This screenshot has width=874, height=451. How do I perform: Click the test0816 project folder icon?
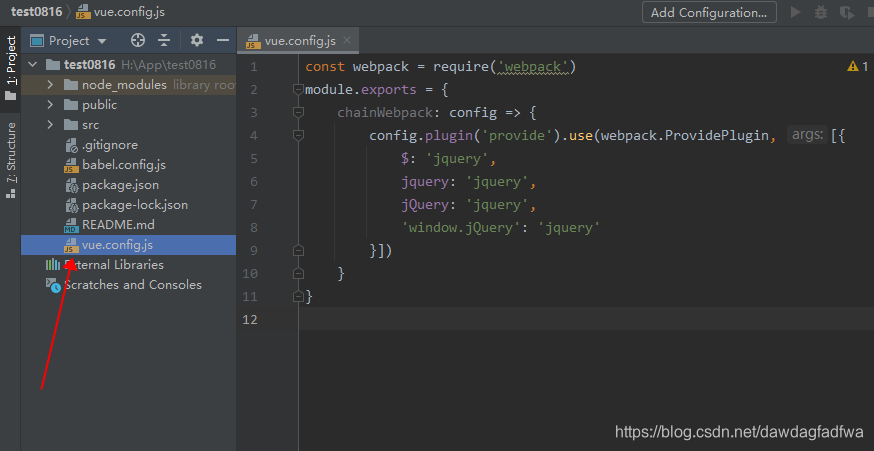tap(52, 65)
